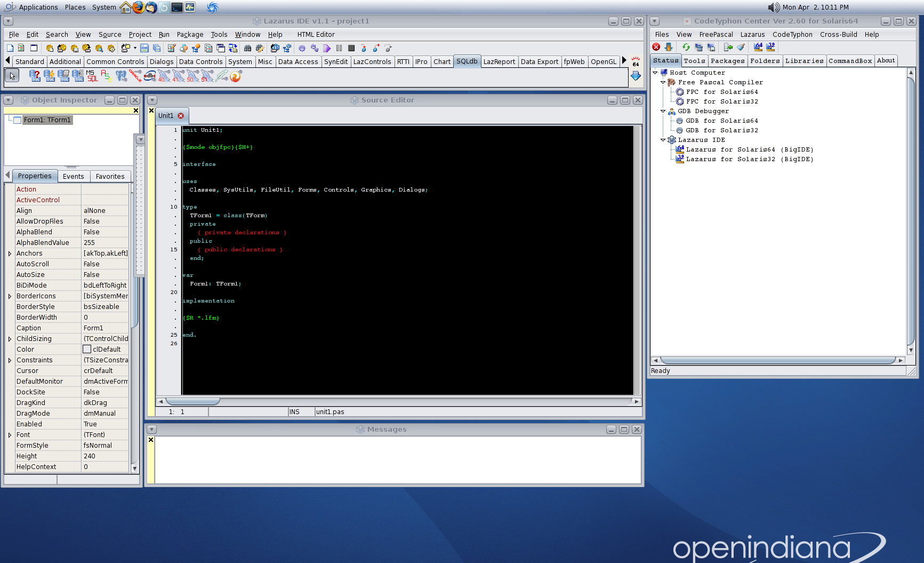
Task: Select the PostgreSQL elephant component
Action: (121, 76)
